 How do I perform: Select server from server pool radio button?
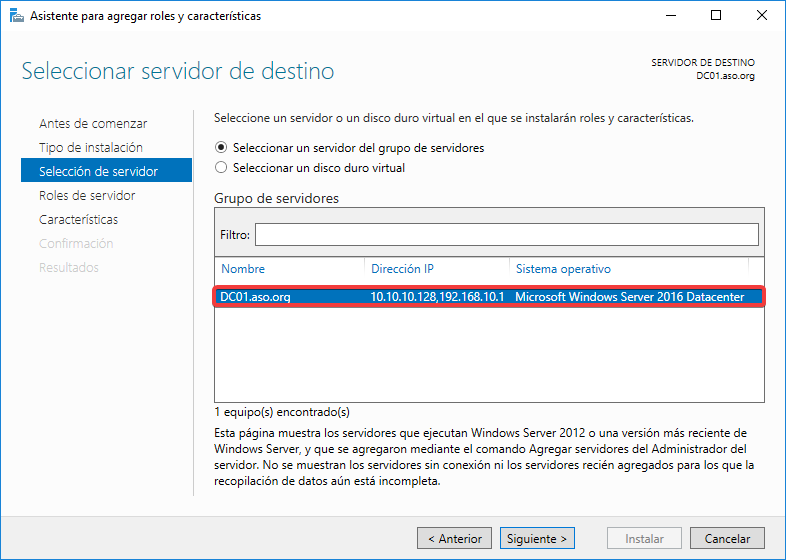[x=221, y=147]
